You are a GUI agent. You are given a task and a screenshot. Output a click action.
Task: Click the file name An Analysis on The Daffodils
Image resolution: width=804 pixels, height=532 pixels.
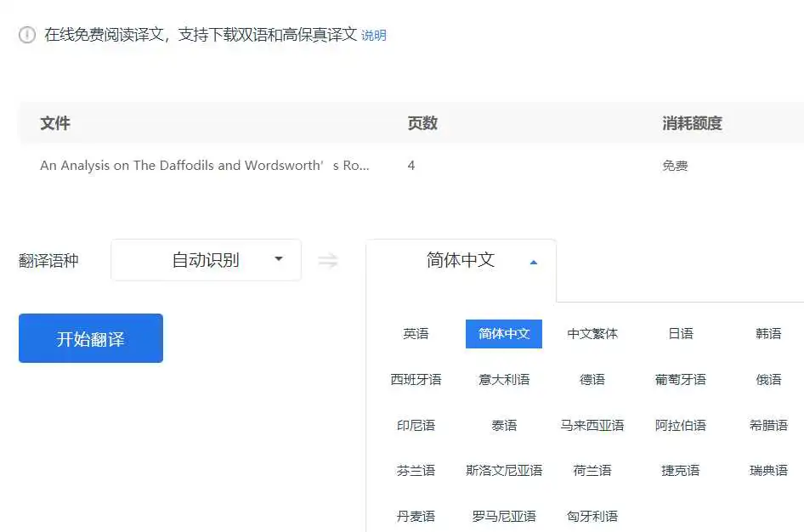[205, 166]
